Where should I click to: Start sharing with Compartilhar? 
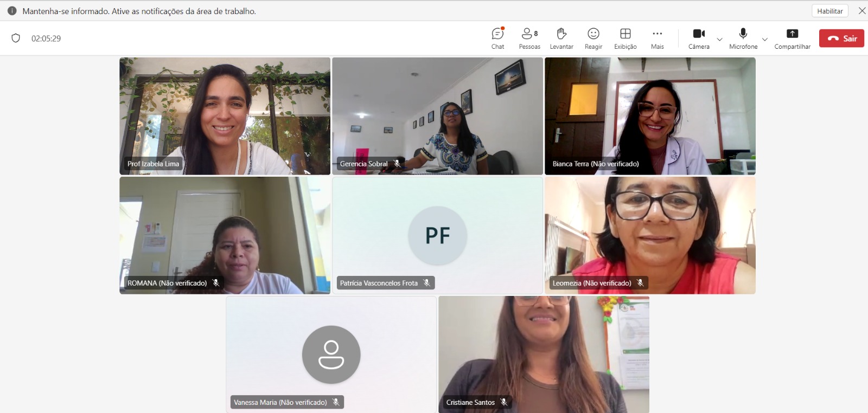[792, 38]
